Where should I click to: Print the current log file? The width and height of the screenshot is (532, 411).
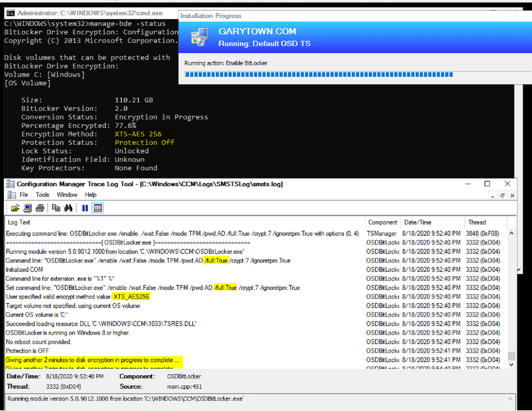40,208
